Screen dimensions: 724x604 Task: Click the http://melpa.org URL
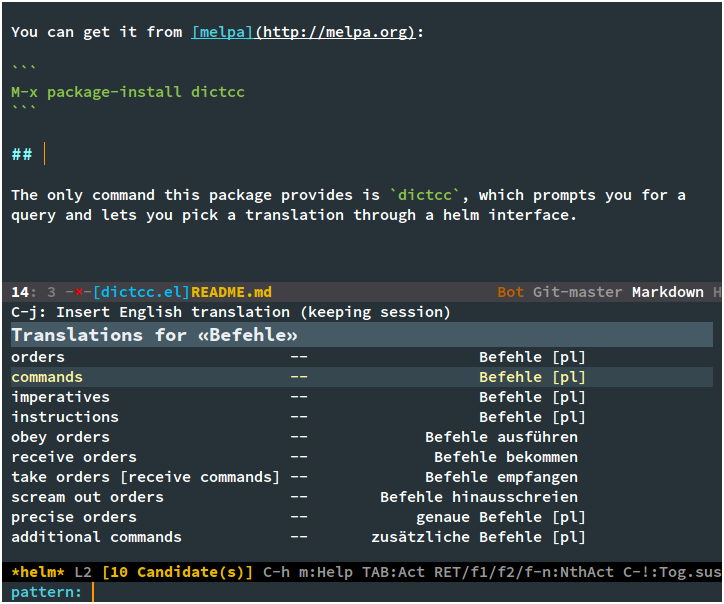pos(335,32)
